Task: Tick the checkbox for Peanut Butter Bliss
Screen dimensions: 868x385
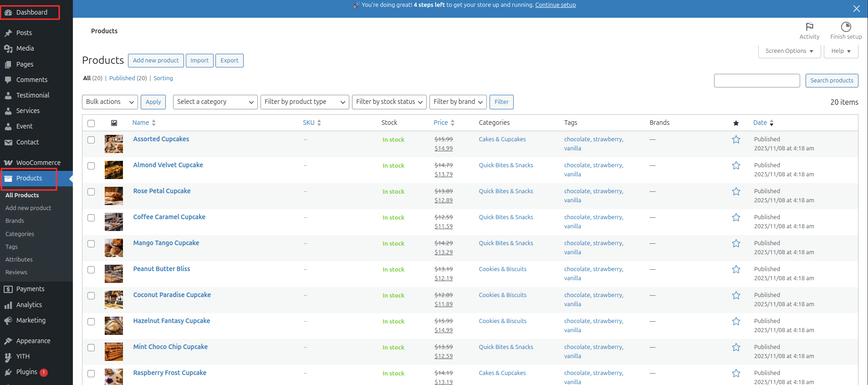Action: (91, 270)
